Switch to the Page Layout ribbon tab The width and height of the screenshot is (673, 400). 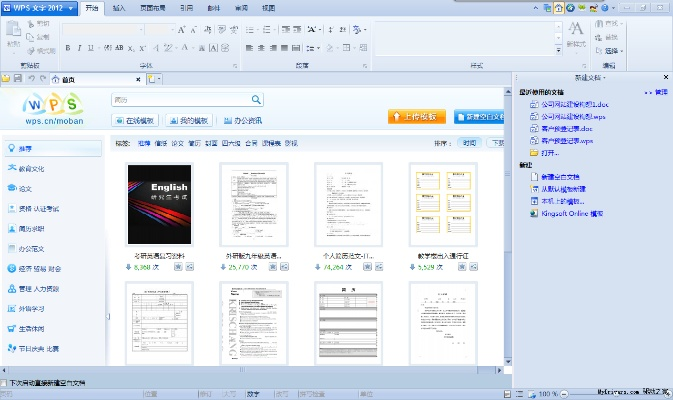(153, 8)
